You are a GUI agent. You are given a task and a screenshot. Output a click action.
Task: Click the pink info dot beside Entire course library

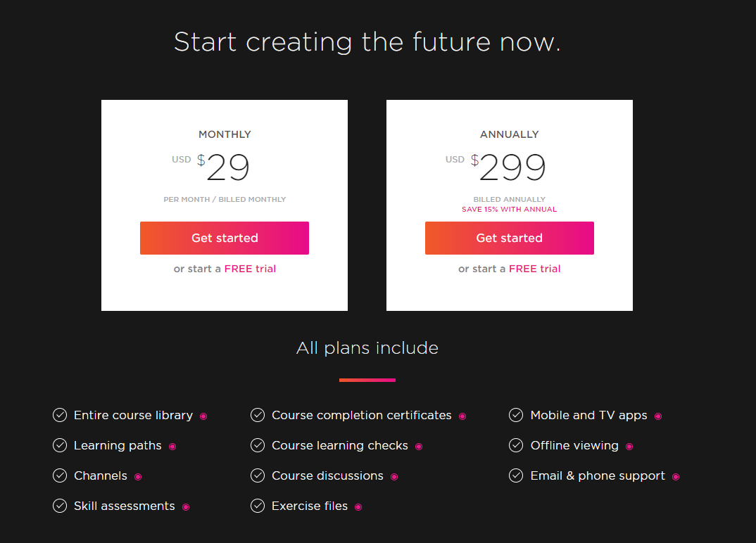click(203, 416)
